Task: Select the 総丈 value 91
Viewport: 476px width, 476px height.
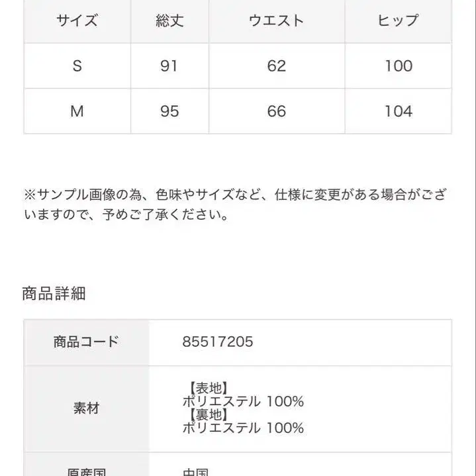Action: (169, 66)
